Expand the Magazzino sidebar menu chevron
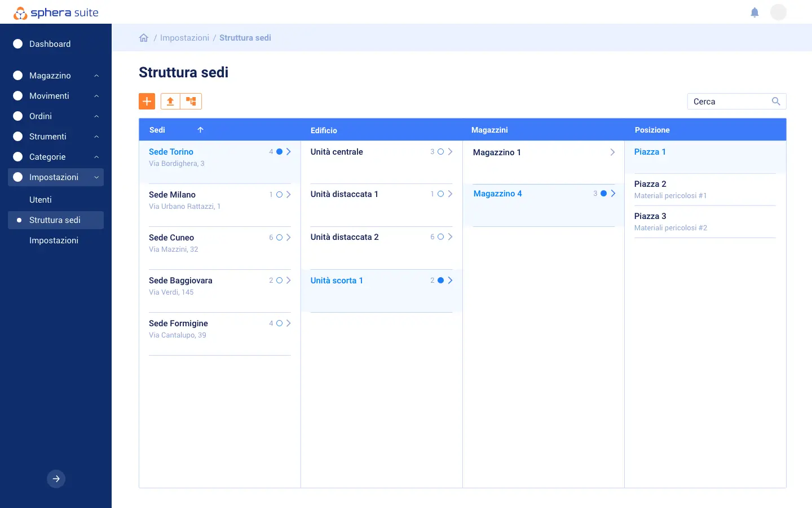812x508 pixels. pos(96,76)
